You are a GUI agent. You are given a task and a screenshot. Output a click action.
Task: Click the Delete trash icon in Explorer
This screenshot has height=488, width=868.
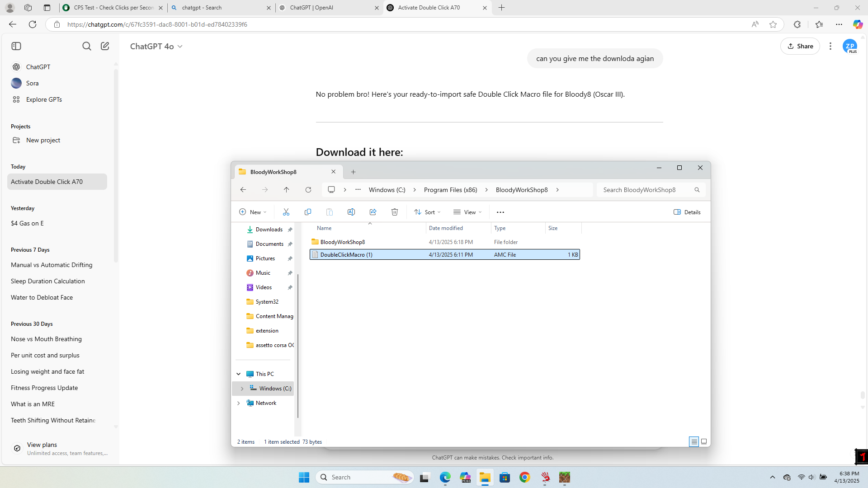395,212
